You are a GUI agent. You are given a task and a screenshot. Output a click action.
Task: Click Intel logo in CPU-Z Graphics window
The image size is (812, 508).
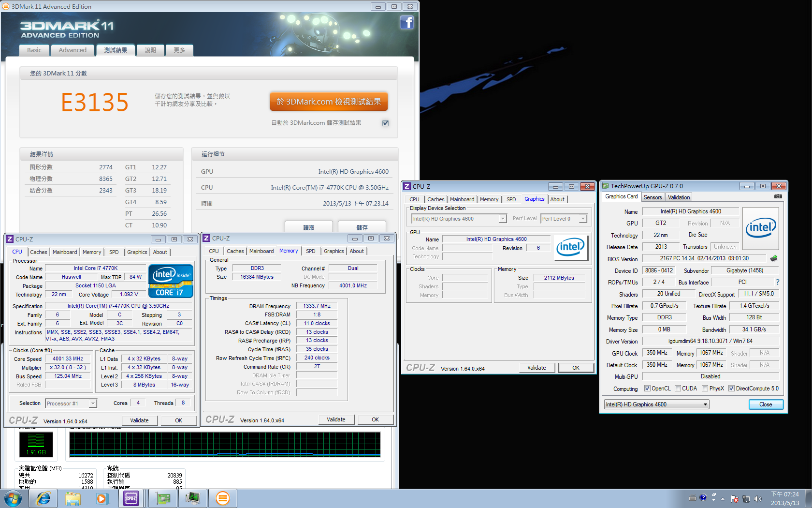[x=570, y=247]
